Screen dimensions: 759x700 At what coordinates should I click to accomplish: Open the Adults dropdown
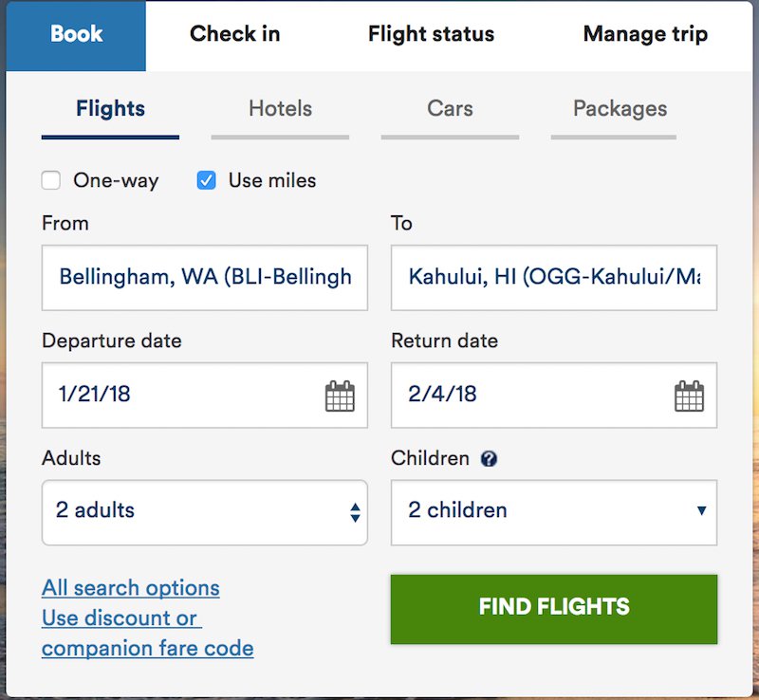[x=205, y=512]
